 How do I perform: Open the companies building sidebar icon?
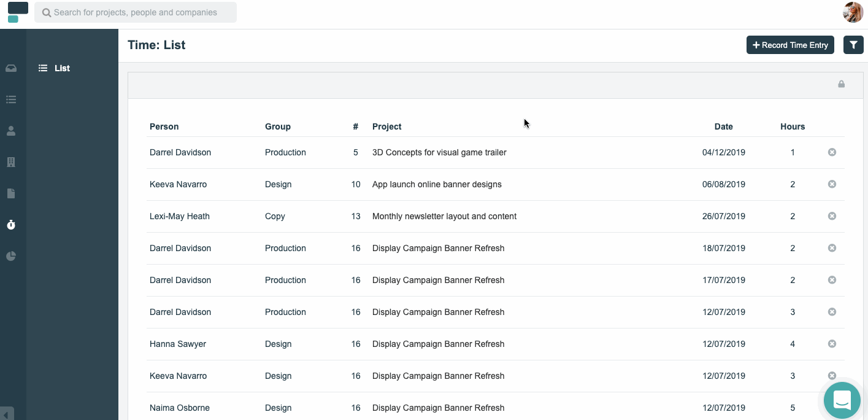pyautogui.click(x=11, y=162)
